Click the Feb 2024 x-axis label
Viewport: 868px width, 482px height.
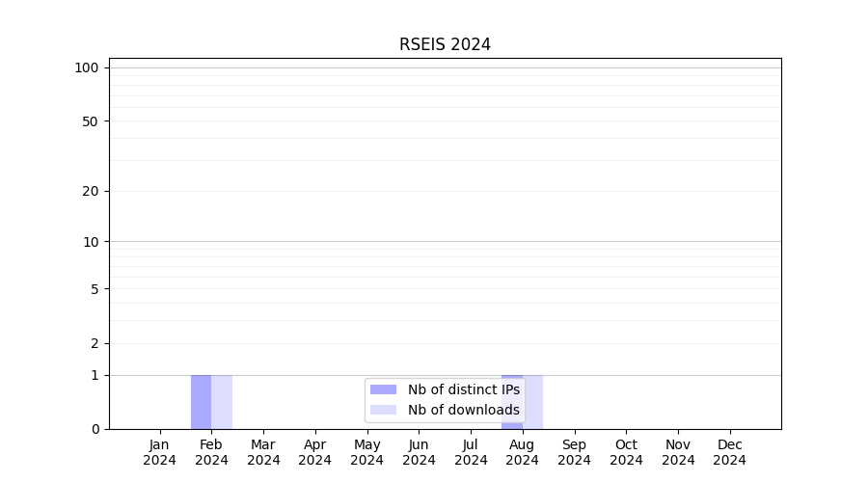click(211, 452)
